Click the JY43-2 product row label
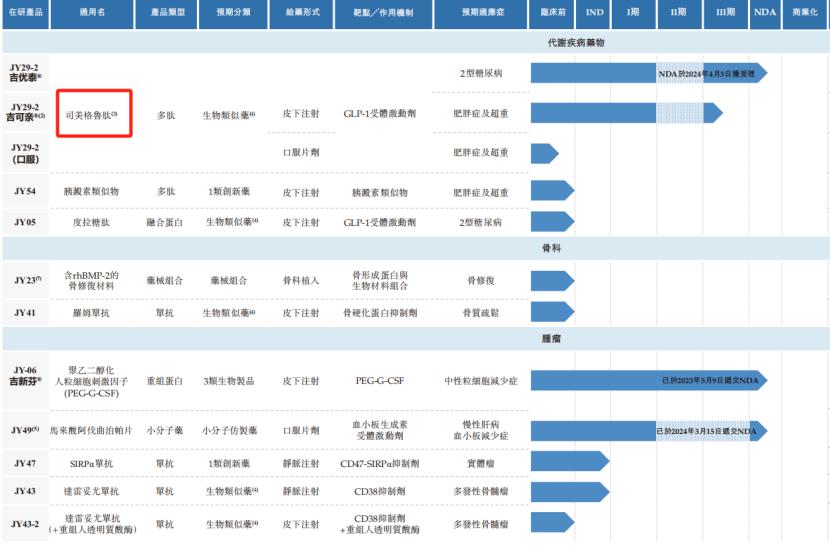The image size is (830, 546). tap(25, 523)
